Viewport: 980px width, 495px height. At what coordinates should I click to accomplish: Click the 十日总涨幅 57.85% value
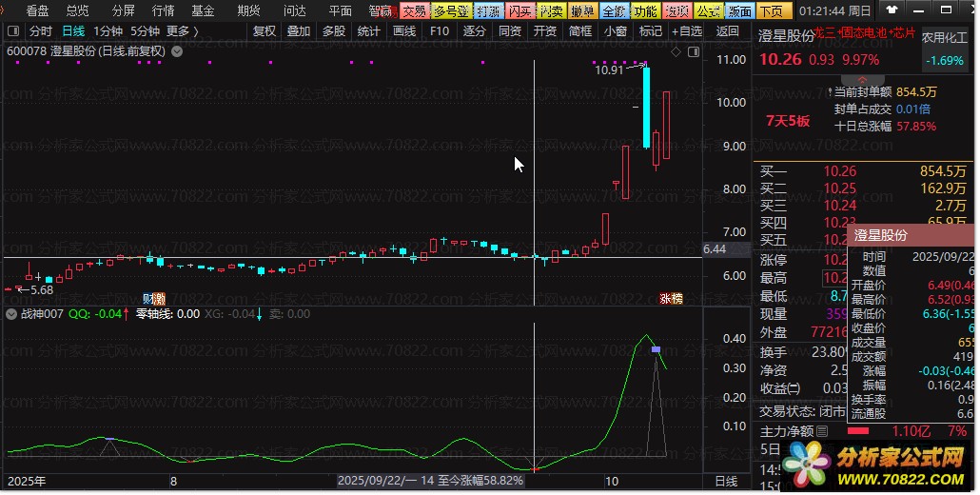coord(916,126)
